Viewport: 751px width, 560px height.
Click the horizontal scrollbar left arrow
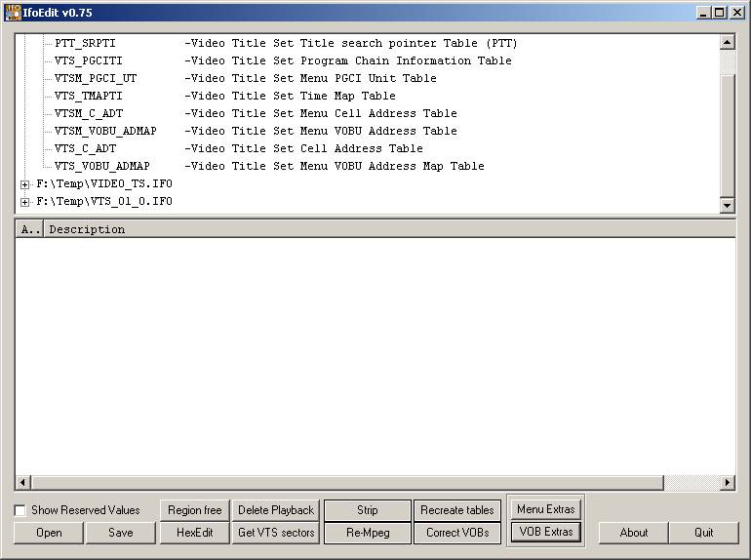tap(23, 482)
